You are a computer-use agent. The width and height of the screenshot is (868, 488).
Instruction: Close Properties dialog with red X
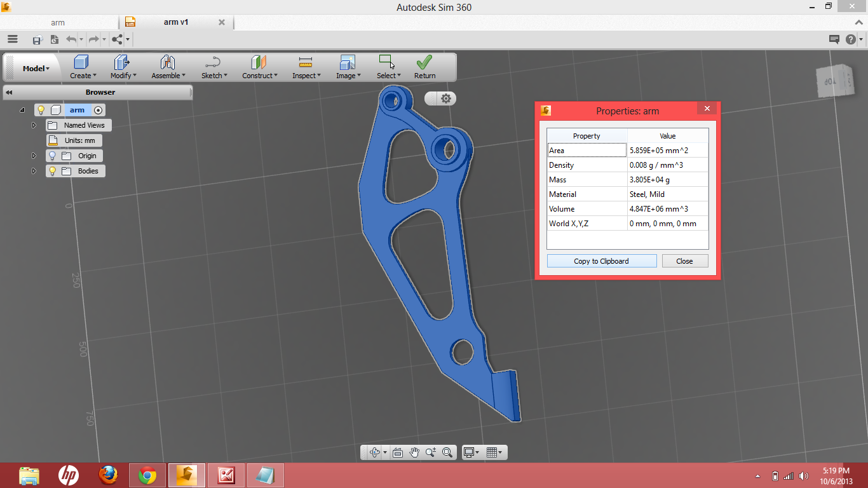(x=707, y=109)
